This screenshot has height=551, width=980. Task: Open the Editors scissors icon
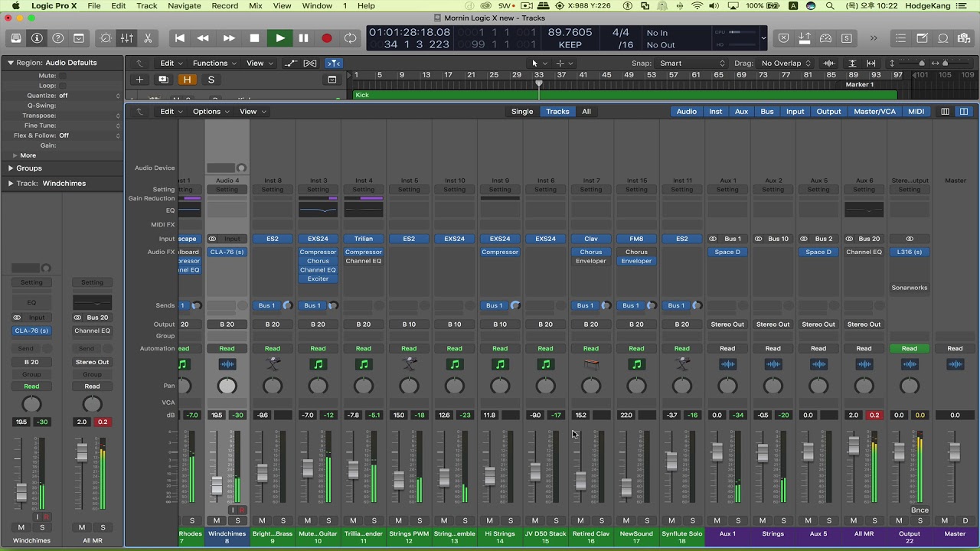tap(147, 38)
